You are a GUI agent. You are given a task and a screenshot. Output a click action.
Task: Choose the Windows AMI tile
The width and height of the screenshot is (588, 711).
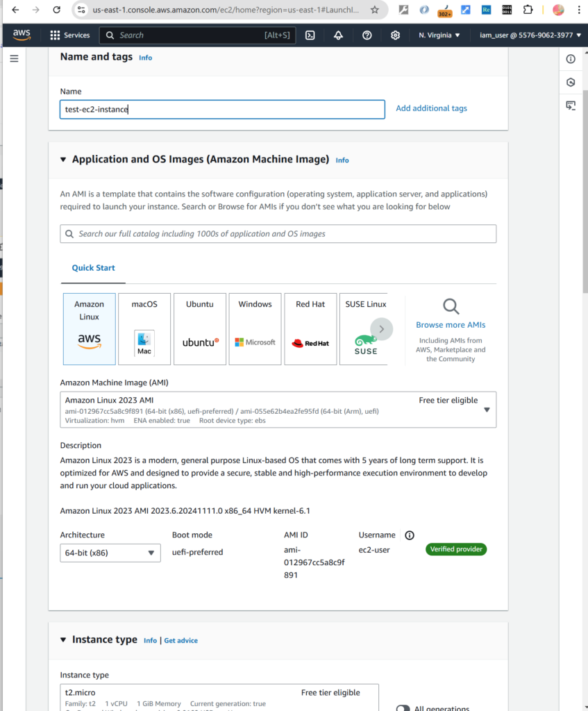coord(255,328)
